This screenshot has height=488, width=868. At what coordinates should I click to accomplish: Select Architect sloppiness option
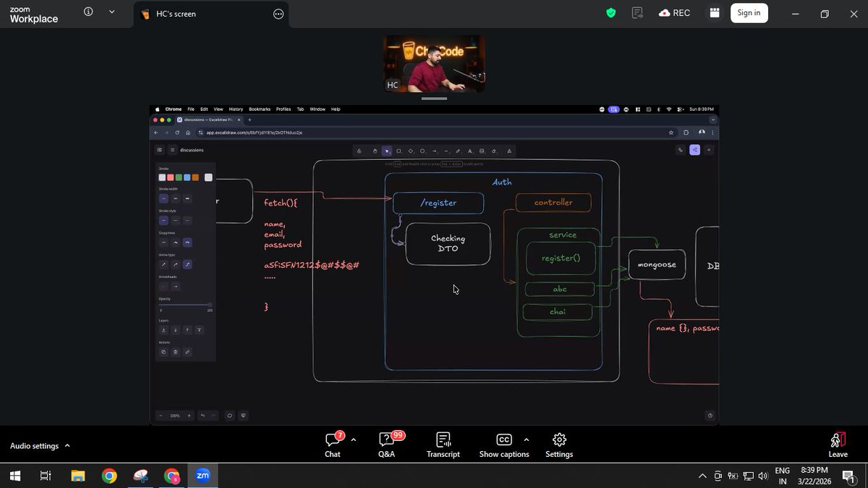tap(163, 243)
